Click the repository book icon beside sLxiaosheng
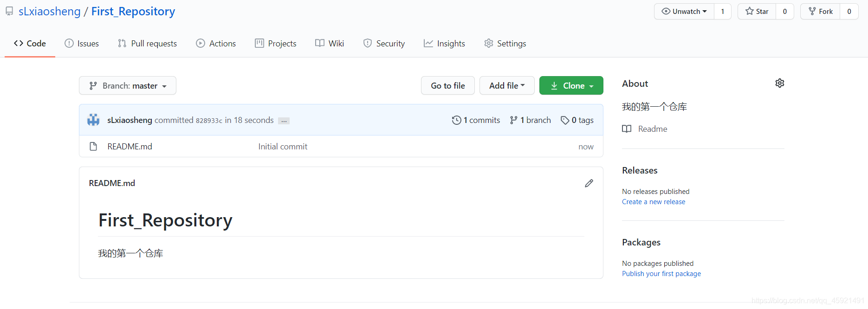This screenshot has height=309, width=868. point(9,11)
